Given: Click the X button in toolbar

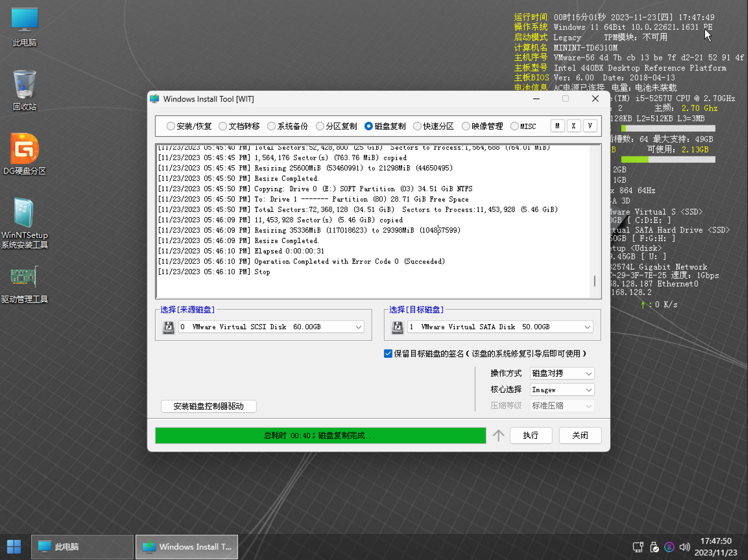Looking at the screenshot, I should 574,126.
